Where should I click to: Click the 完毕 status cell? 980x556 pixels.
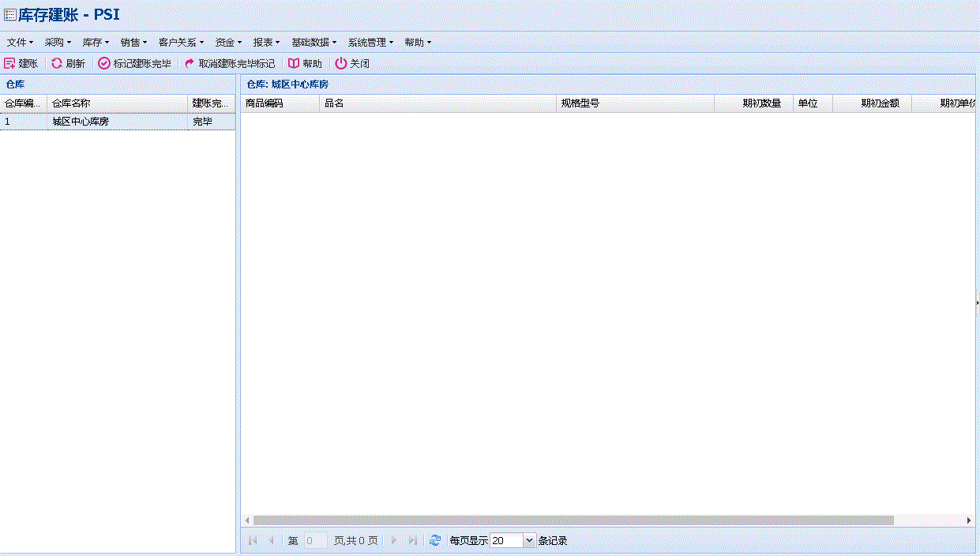click(x=212, y=122)
